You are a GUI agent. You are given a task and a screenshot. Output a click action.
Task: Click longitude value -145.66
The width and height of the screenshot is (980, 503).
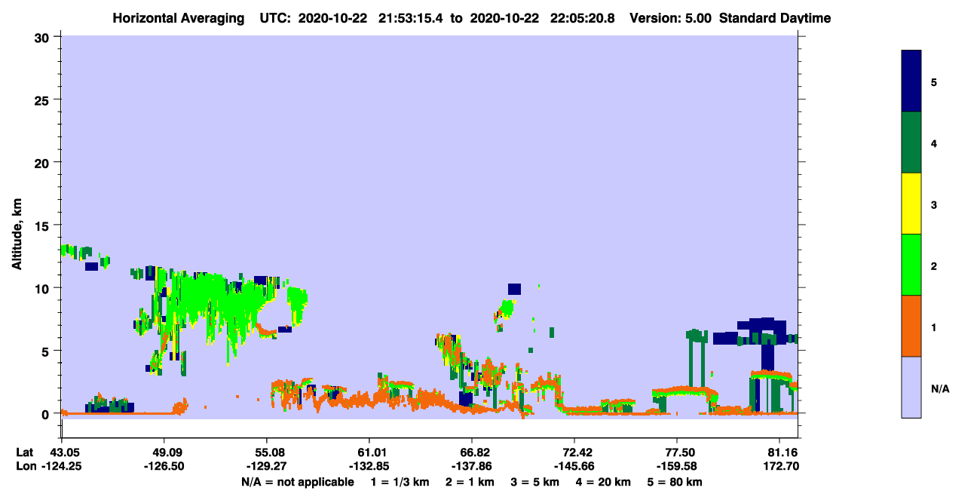[574, 466]
